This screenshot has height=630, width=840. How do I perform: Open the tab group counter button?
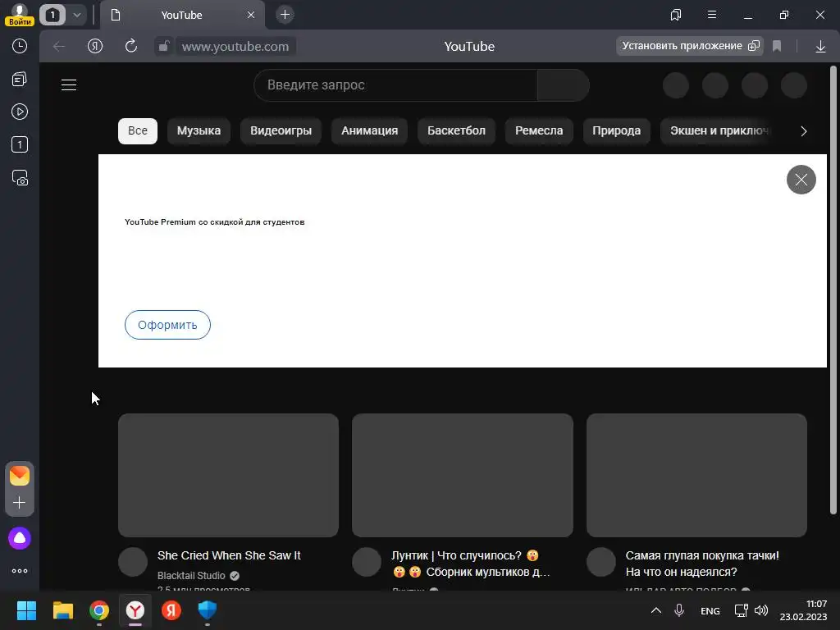52,15
